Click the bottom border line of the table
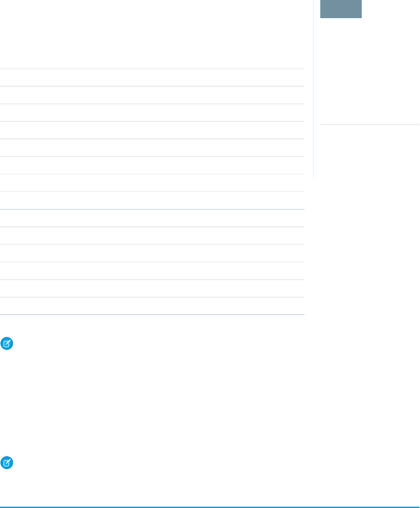420x508 pixels. pos(152,314)
